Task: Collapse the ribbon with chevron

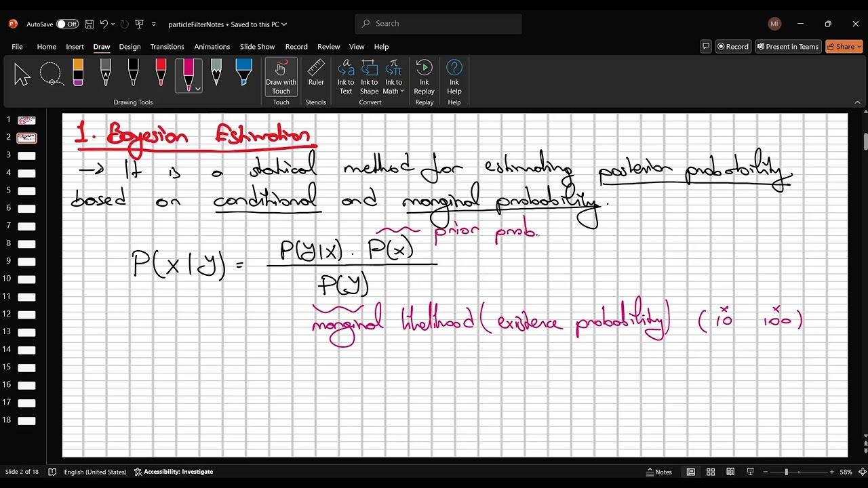Action: pyautogui.click(x=857, y=102)
